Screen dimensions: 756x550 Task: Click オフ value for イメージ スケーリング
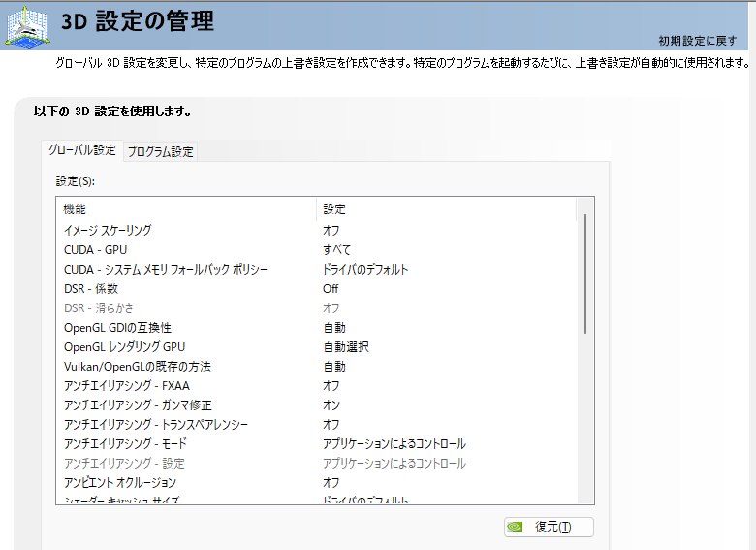tap(331, 231)
